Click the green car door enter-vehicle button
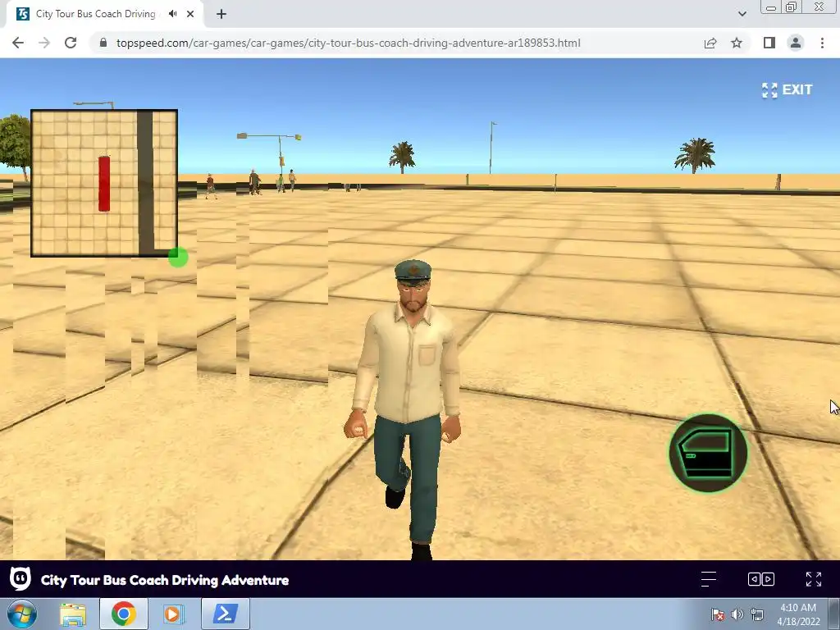The image size is (840, 630). coord(708,453)
